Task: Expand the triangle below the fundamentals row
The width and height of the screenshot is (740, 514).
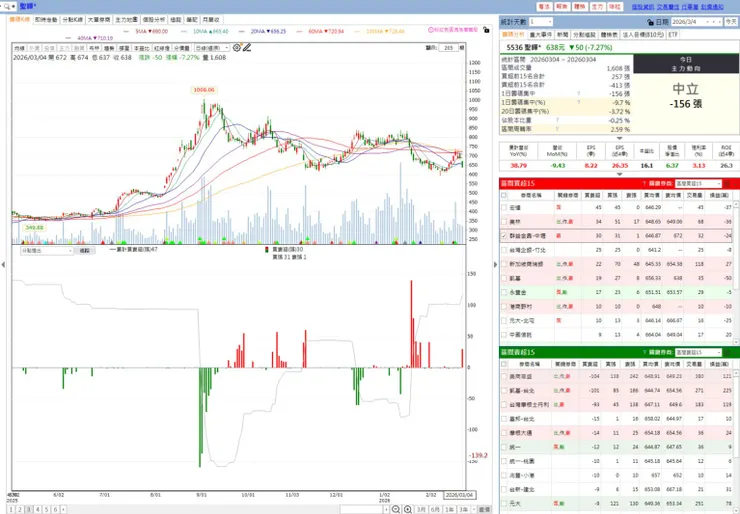Action: 619,174
